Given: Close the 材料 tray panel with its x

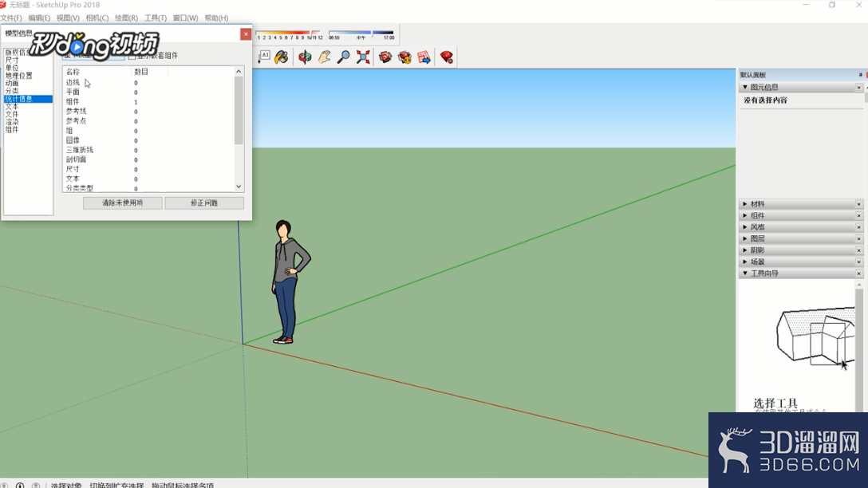Looking at the screenshot, I should (858, 204).
